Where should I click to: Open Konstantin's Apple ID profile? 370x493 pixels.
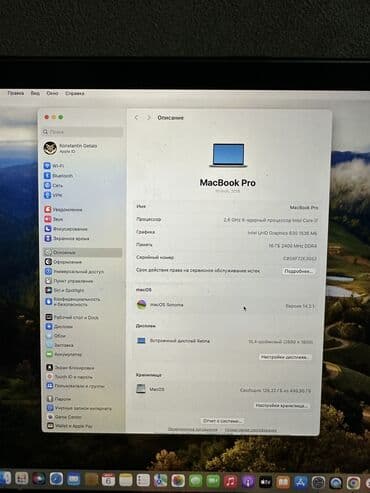coord(71,148)
